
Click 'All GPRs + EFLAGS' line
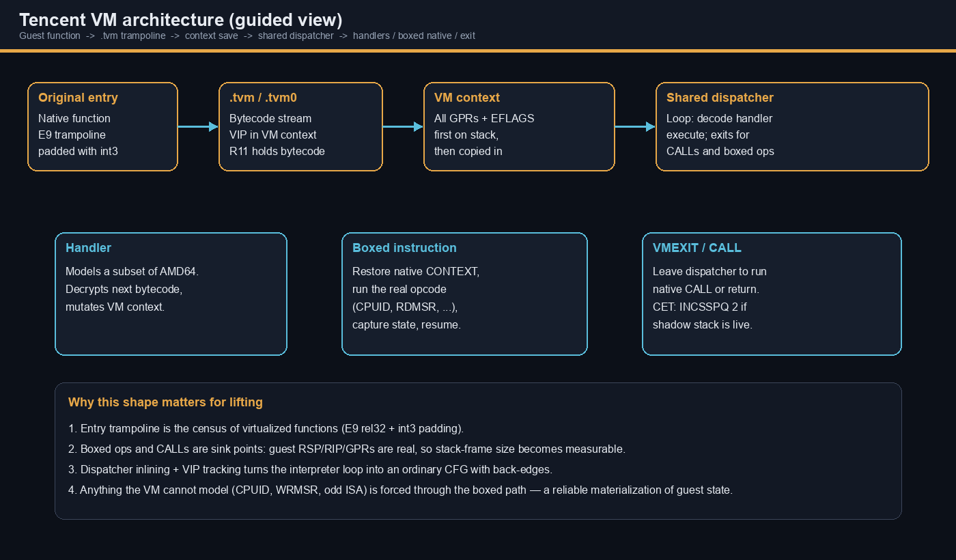point(484,118)
